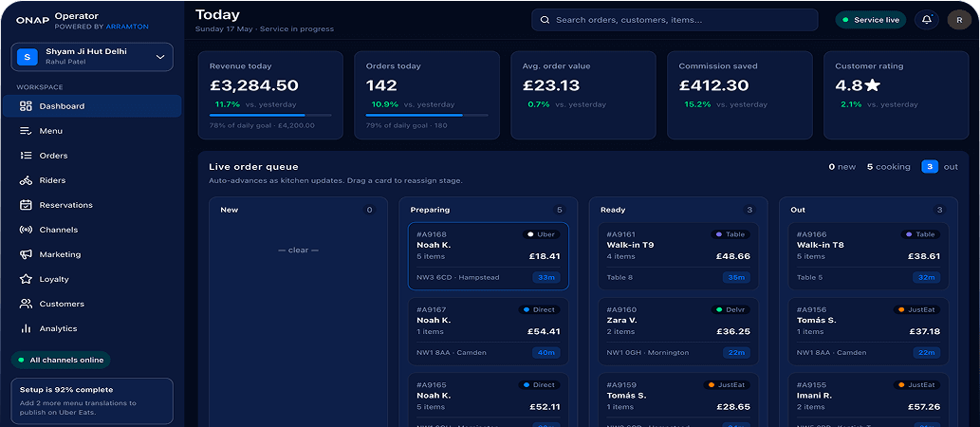Expand the Shyam Ji Hut Delhi selector
This screenshot has height=427, width=980.
pos(93,57)
